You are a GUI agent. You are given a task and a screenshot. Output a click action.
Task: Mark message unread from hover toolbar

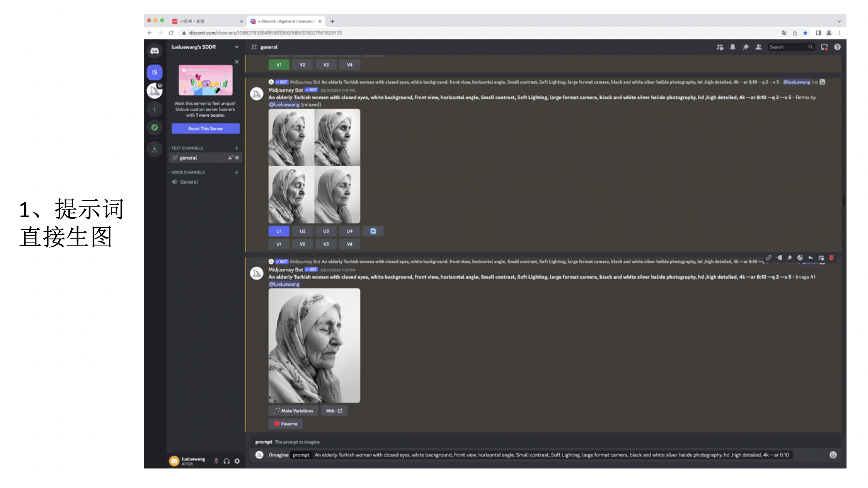point(779,258)
